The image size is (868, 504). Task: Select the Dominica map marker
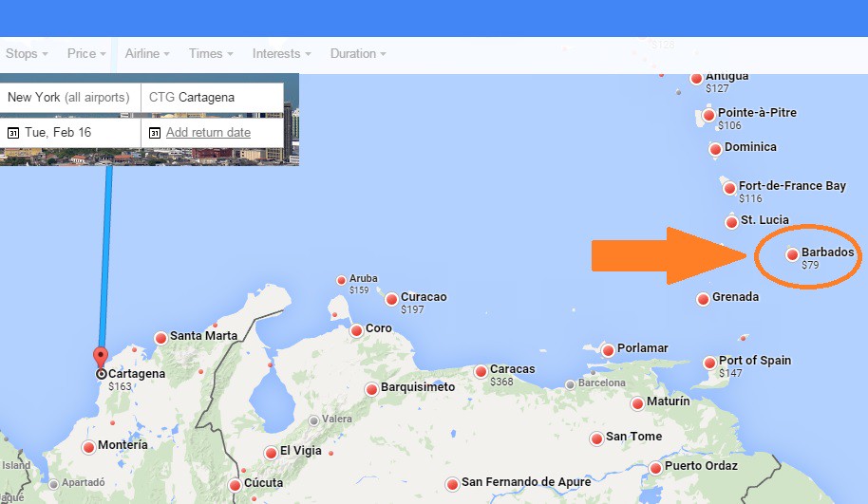coord(715,149)
